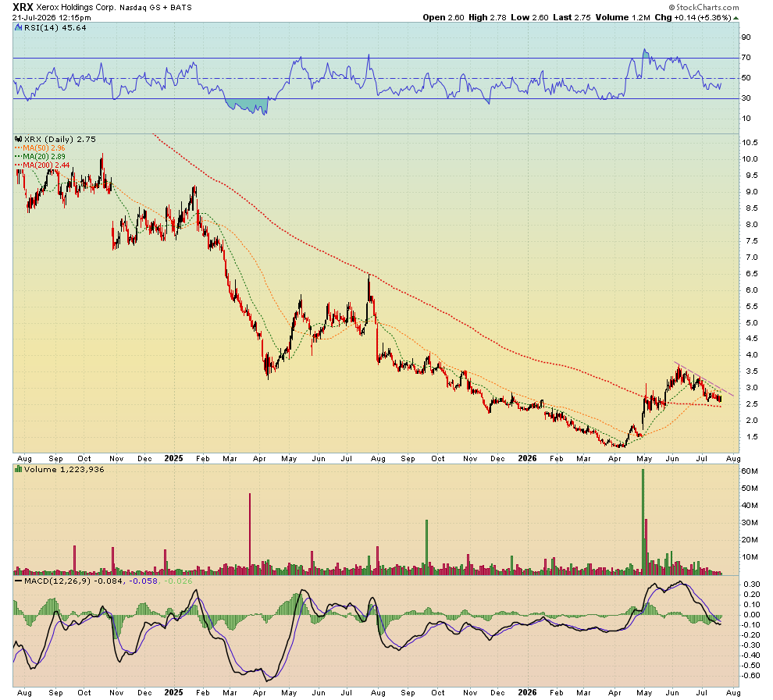This screenshot has height=700, width=773.
Task: Click the purple descending trendline on price chart
Action: point(704,380)
